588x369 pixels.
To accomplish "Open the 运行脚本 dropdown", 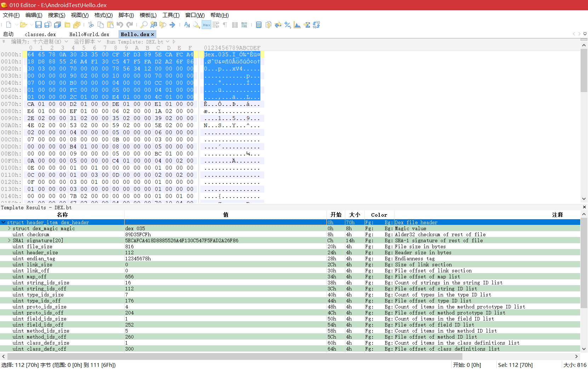I will (x=87, y=41).
